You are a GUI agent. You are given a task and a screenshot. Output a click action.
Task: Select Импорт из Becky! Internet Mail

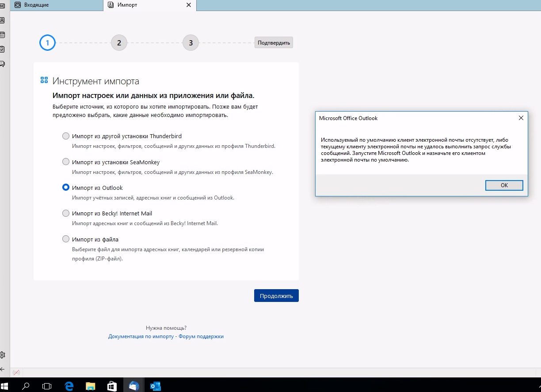66,213
